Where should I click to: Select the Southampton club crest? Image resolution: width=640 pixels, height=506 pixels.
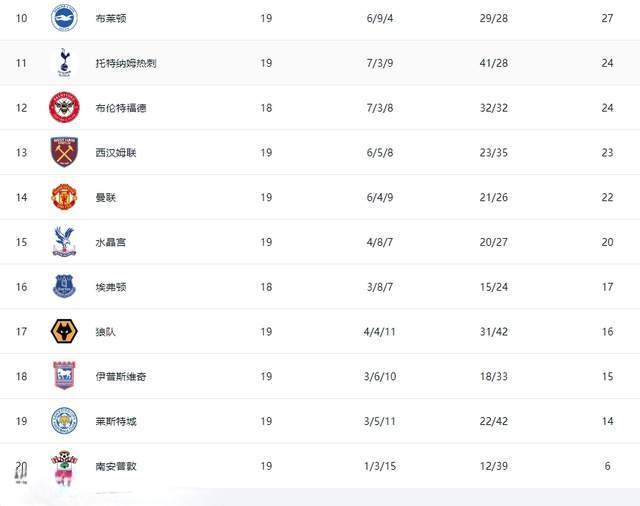[x=64, y=468]
